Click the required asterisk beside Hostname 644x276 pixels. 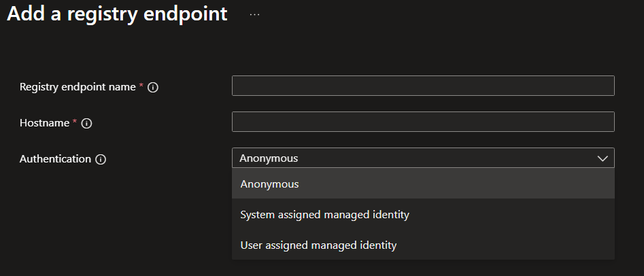75,122
